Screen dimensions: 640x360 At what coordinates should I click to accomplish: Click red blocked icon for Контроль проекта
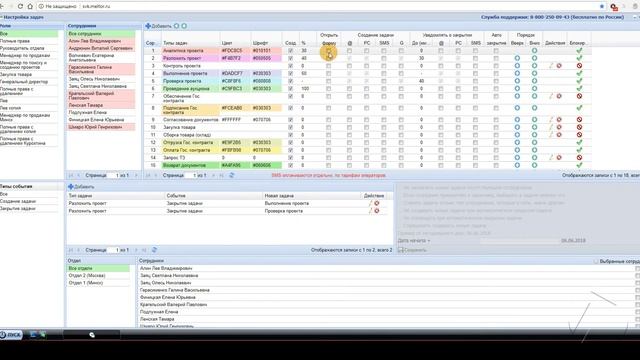point(579,66)
